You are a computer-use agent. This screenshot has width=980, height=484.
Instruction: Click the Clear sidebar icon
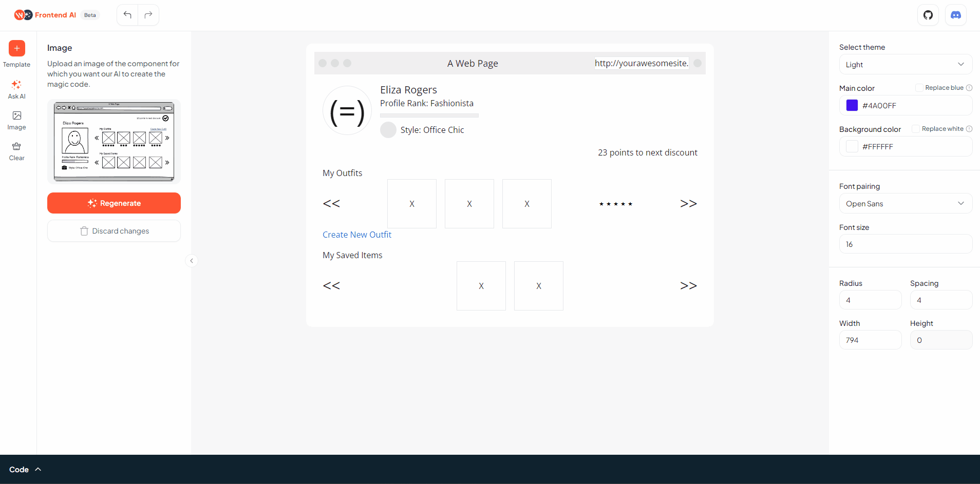(16, 147)
